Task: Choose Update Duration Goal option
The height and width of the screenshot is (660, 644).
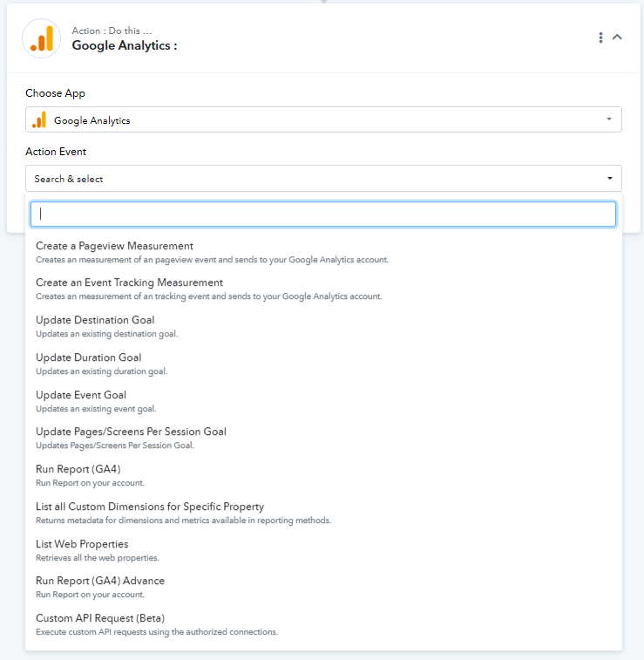Action: 323,364
